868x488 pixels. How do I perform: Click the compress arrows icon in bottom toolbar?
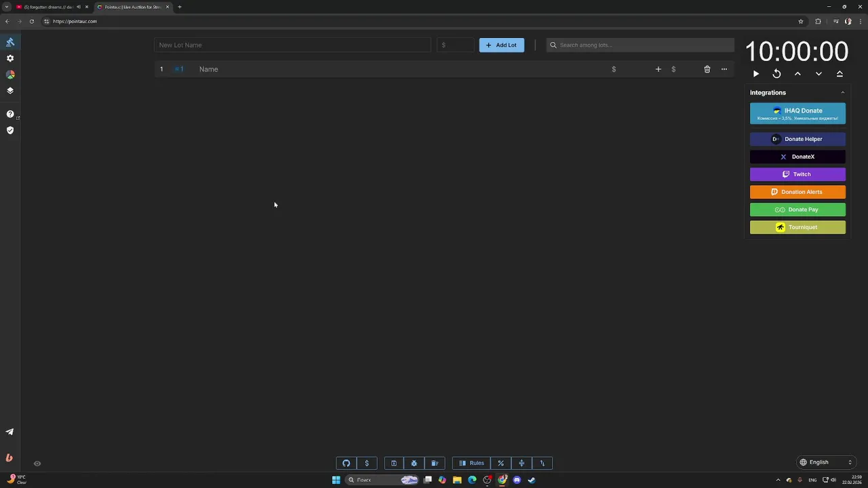(521, 463)
